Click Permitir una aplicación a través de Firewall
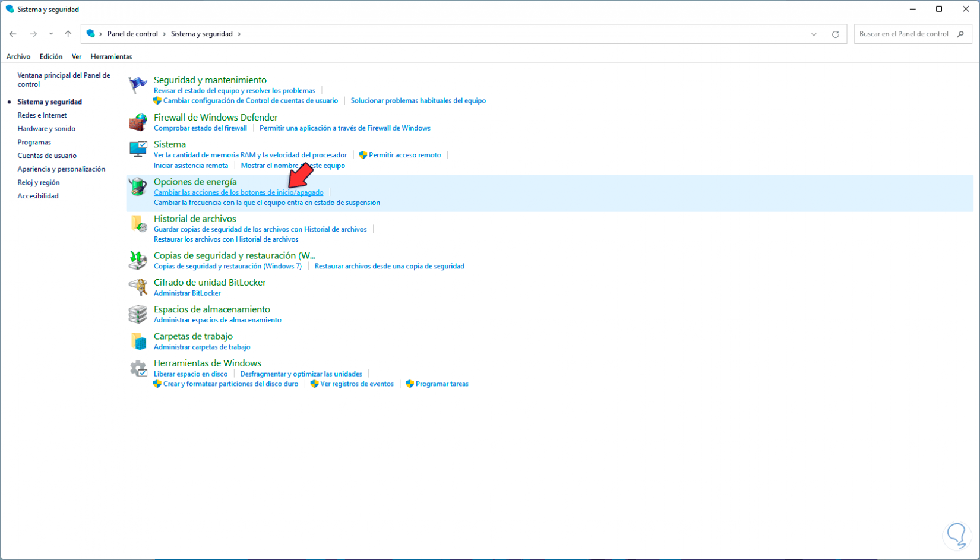This screenshot has height=560, width=980. (345, 128)
